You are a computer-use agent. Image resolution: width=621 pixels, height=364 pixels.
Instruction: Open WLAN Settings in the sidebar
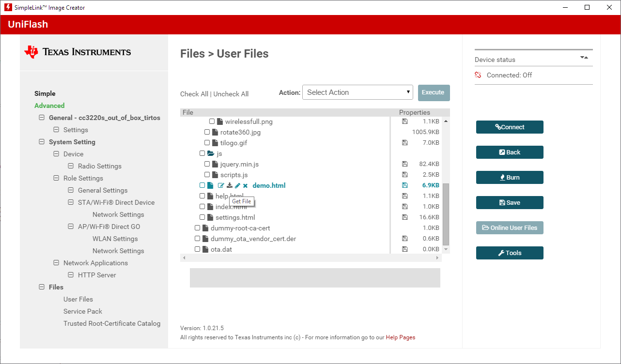tap(115, 239)
